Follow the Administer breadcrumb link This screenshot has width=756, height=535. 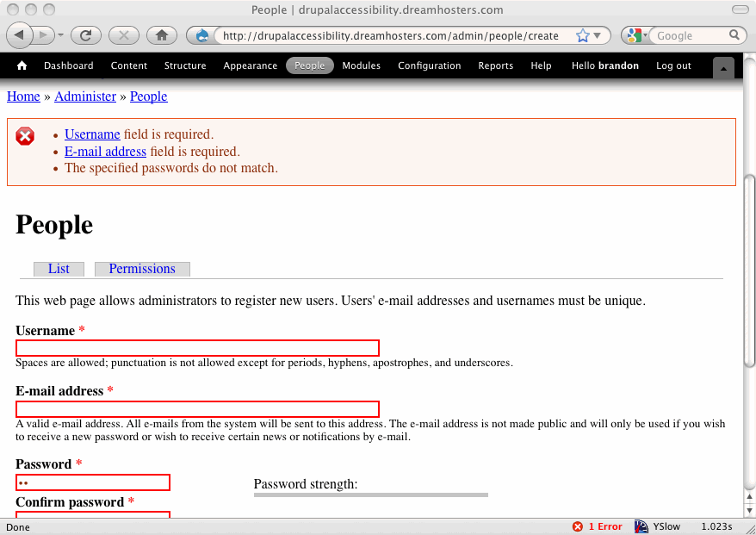pyautogui.click(x=85, y=96)
